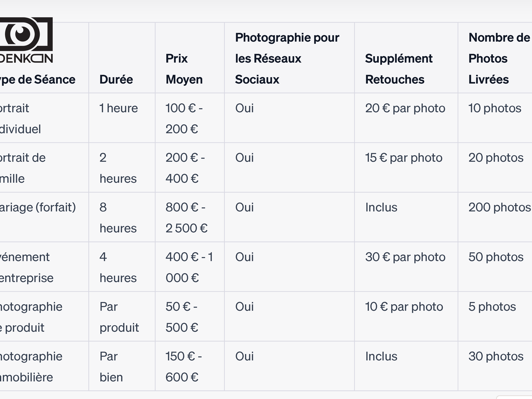This screenshot has width=532, height=399.
Task: Click the 15 € par photo cell
Action: tap(404, 158)
